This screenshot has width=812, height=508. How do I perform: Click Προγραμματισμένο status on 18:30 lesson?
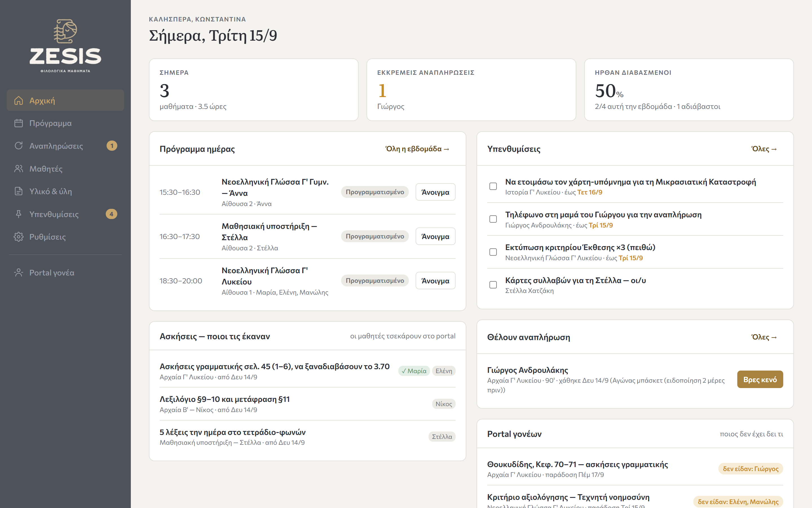click(x=375, y=281)
